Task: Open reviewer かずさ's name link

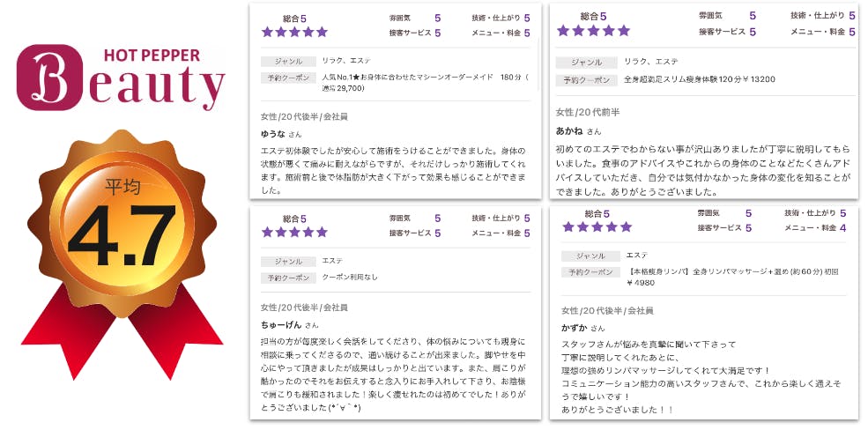Action: 574,328
